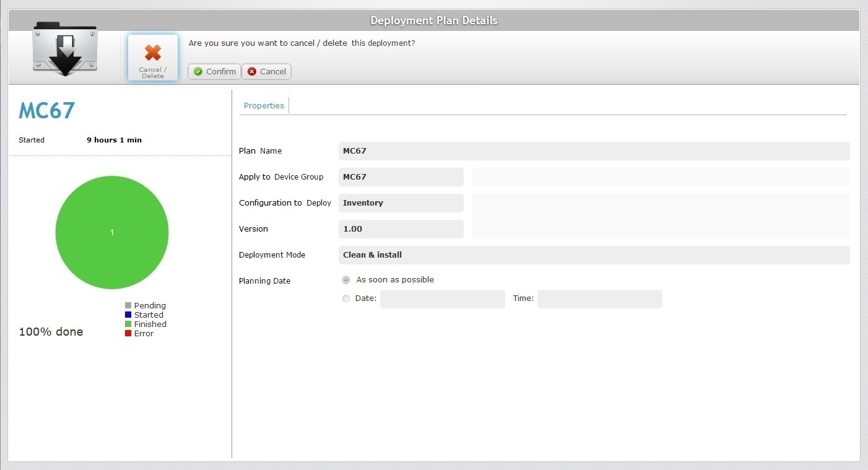Click the Time input field

(600, 299)
